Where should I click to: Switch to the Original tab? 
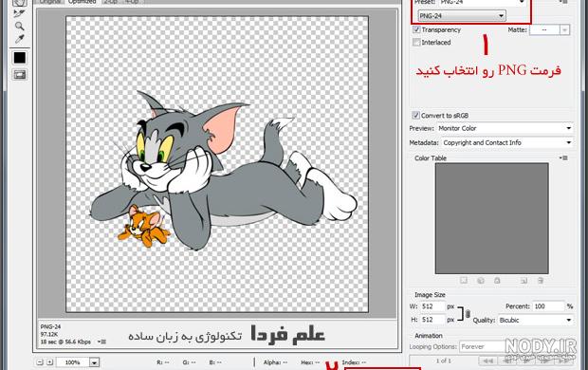(x=50, y=2)
